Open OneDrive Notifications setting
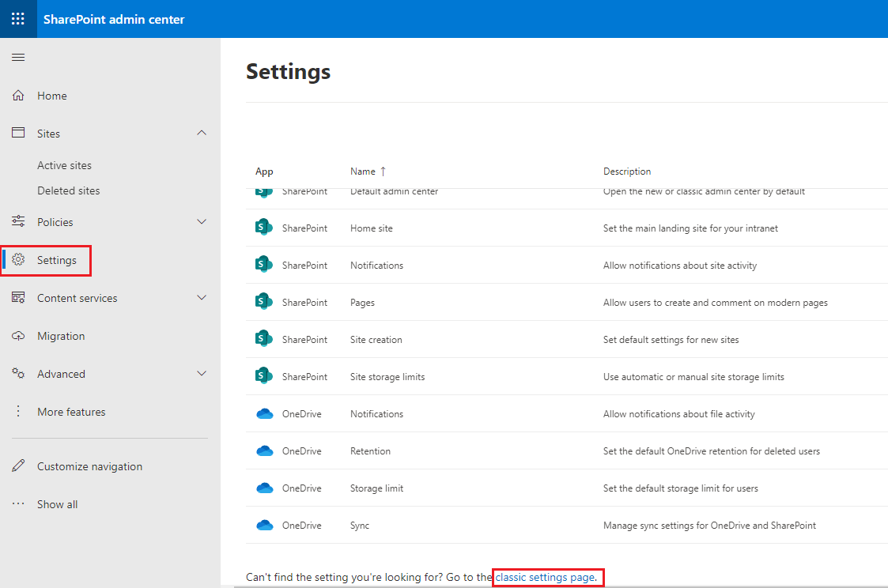Viewport: 888px width, 588px height. tap(376, 414)
